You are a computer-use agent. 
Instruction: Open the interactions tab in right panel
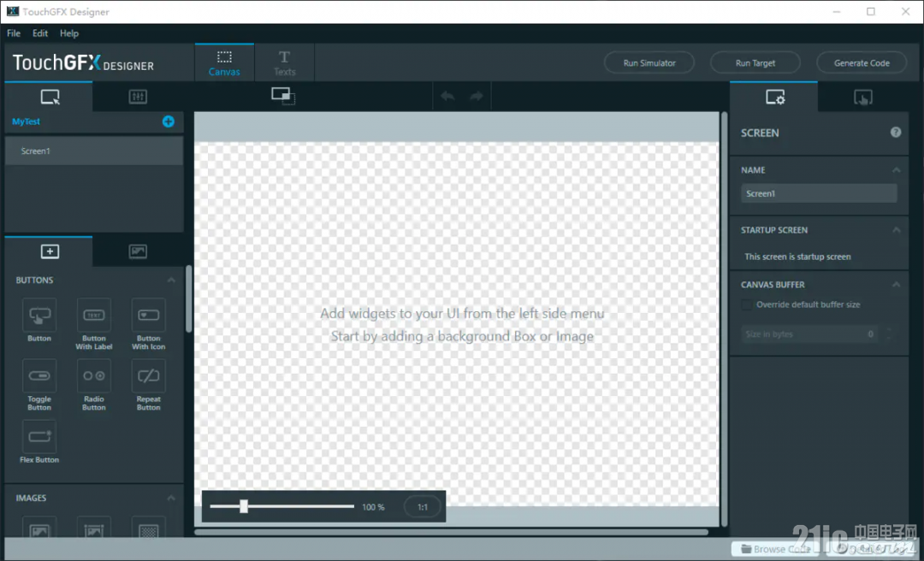(x=862, y=97)
